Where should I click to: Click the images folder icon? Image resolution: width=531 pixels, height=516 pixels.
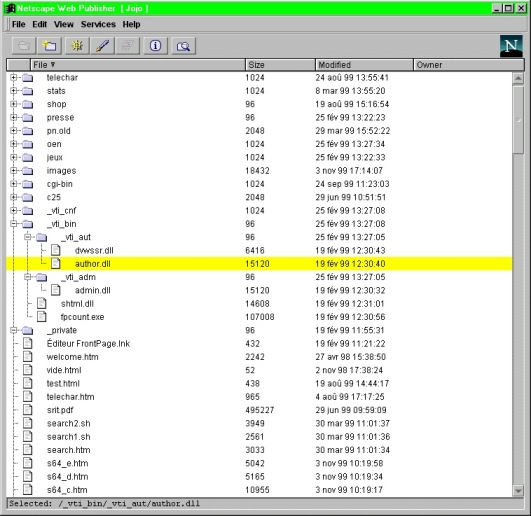click(x=28, y=171)
